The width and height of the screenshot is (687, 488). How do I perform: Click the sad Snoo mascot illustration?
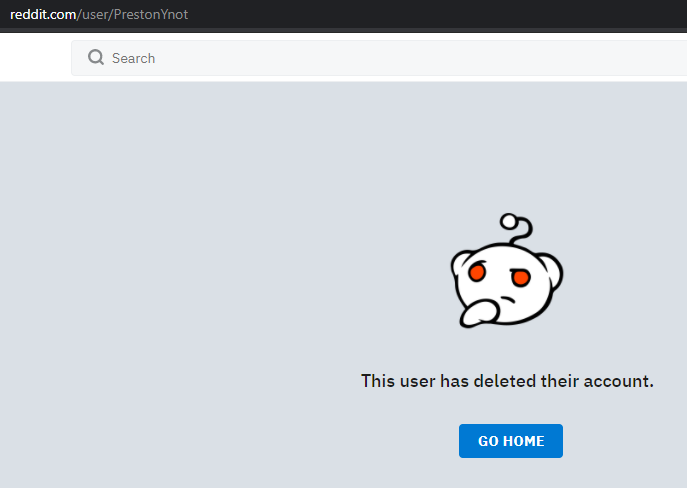(x=507, y=270)
